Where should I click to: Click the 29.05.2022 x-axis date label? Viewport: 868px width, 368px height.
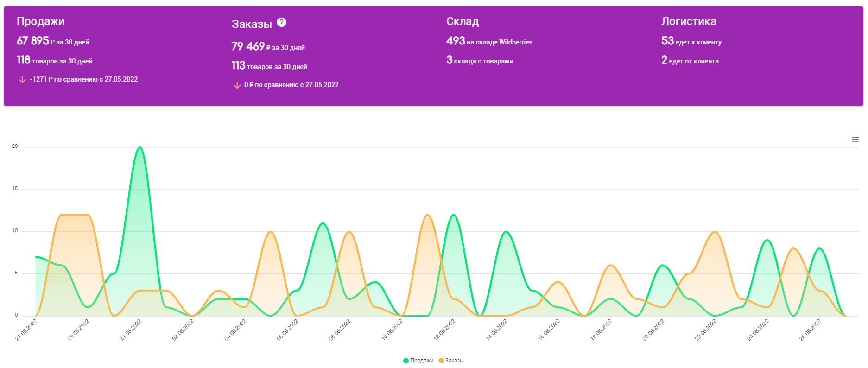point(78,330)
